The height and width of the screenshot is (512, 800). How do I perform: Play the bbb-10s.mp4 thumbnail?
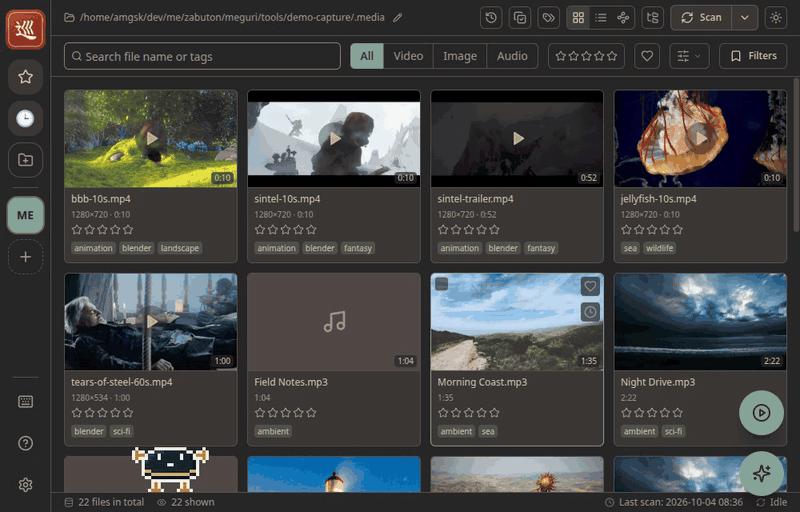(x=151, y=138)
